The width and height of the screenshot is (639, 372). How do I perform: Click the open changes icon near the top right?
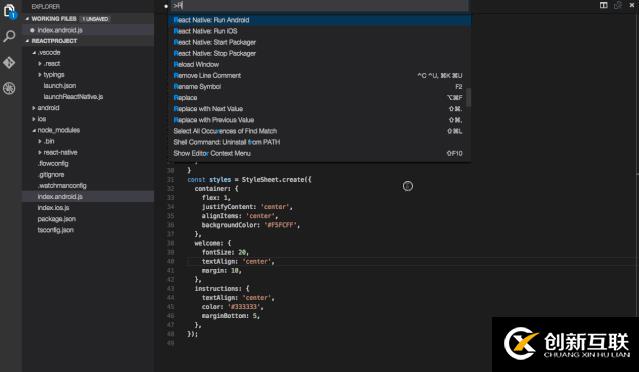pyautogui.click(x=618, y=5)
